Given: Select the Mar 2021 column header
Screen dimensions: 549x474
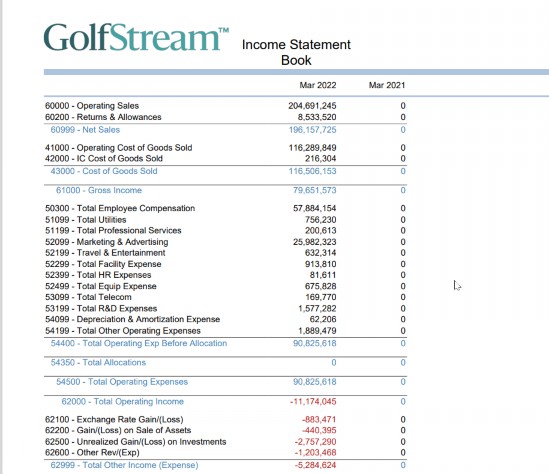Looking at the screenshot, I should (x=387, y=85).
